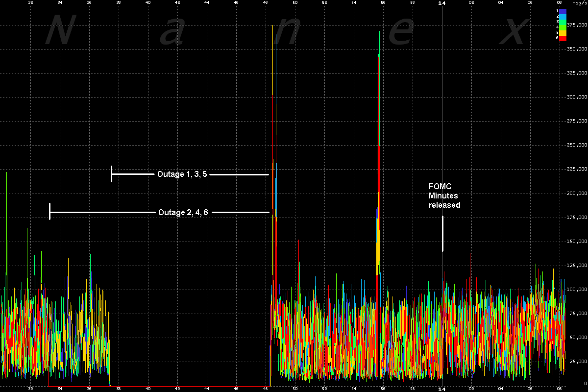This screenshot has height=392, width=588.
Task: Click minute label "06" on the top axis
Action: [530, 3]
